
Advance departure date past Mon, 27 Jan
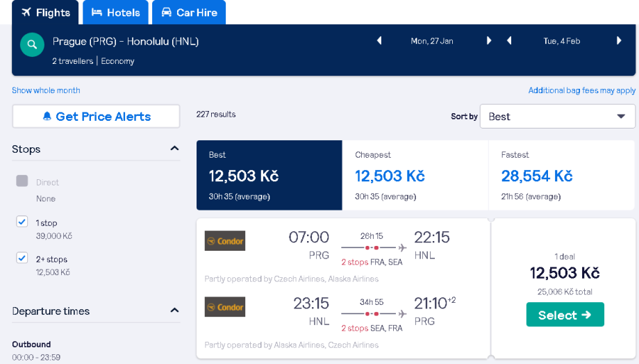point(489,41)
